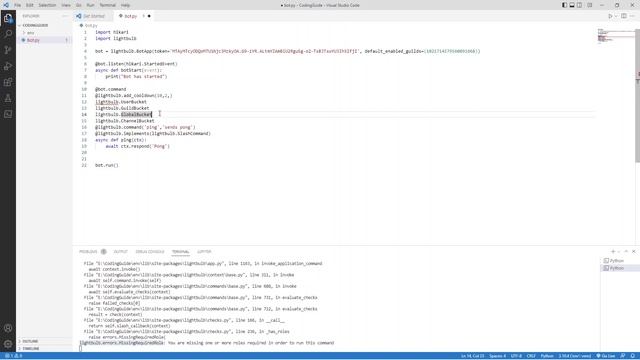Expand the Outline section
This screenshot has width=640, height=360.
(30, 341)
